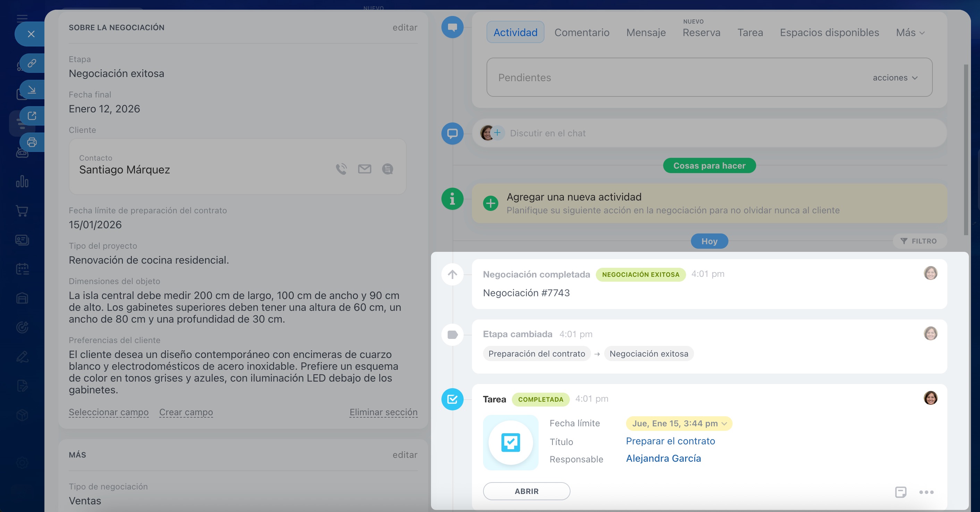
Task: Click the email envelope icon for contact
Action: tap(364, 169)
